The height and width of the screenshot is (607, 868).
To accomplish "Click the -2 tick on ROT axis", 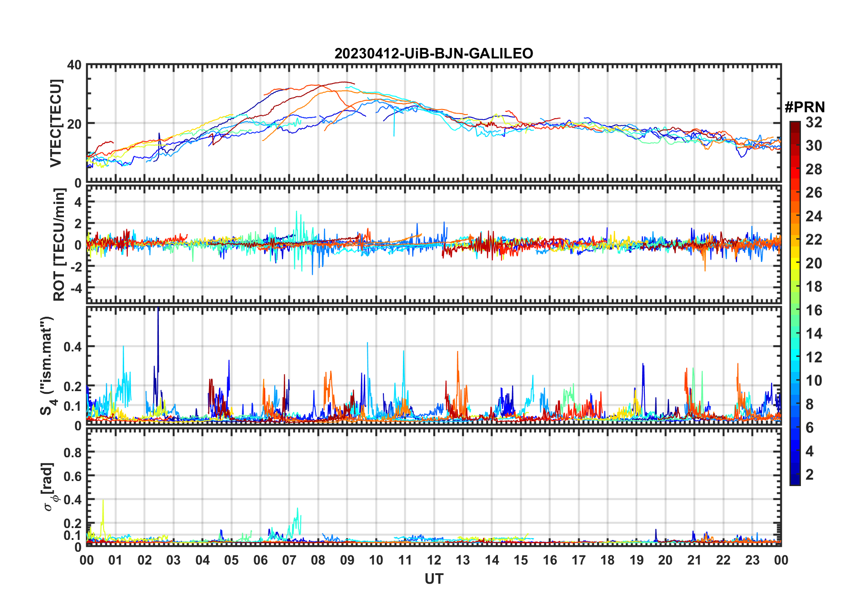I will click(76, 267).
